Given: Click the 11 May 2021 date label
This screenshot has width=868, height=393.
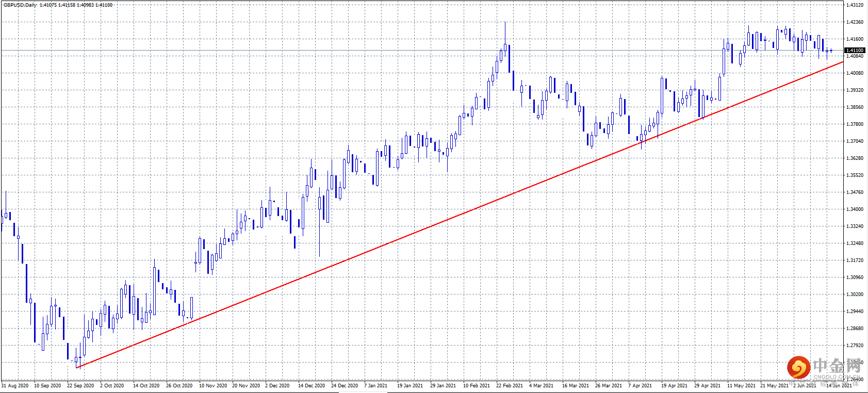Looking at the screenshot, I should click(x=741, y=386).
